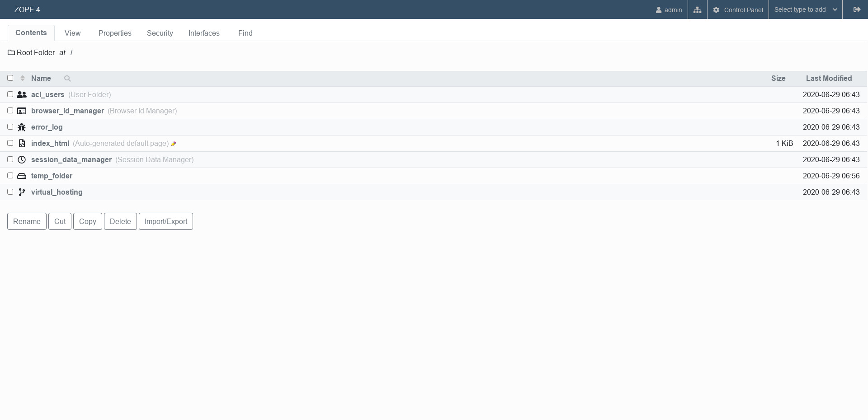
Task: Check the select-all checkbox in table header
Action: pyautogui.click(x=10, y=78)
